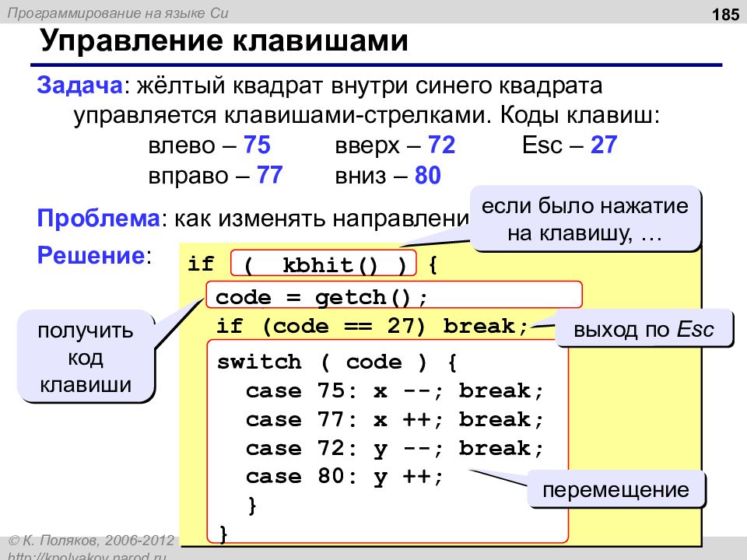Click the line "case 72: y --; break;"
The width and height of the screenshot is (747, 560).
(x=395, y=449)
